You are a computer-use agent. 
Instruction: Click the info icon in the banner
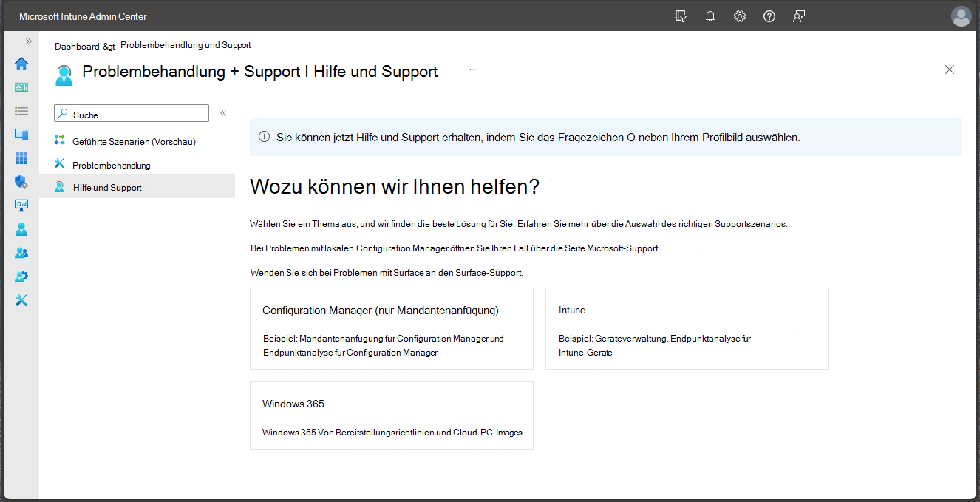click(264, 137)
